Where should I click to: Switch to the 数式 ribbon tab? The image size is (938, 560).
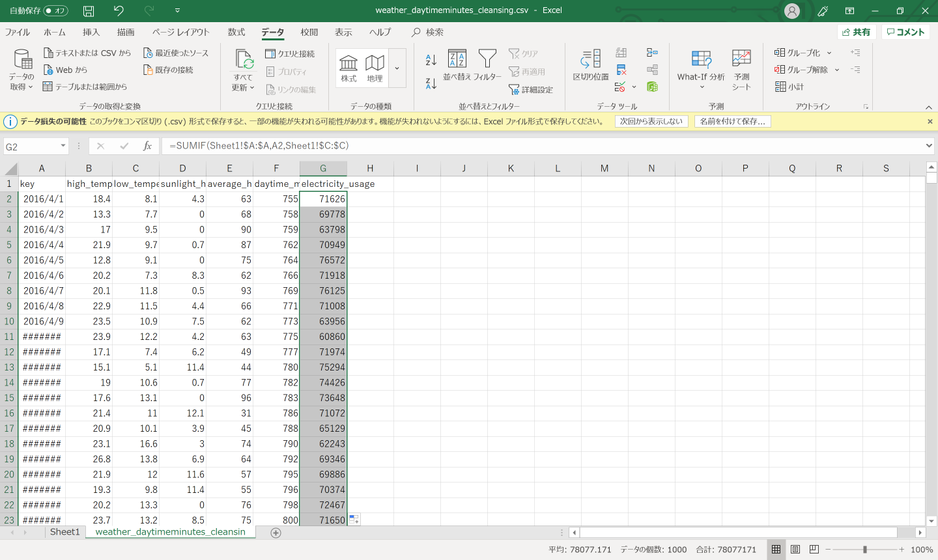(x=236, y=32)
